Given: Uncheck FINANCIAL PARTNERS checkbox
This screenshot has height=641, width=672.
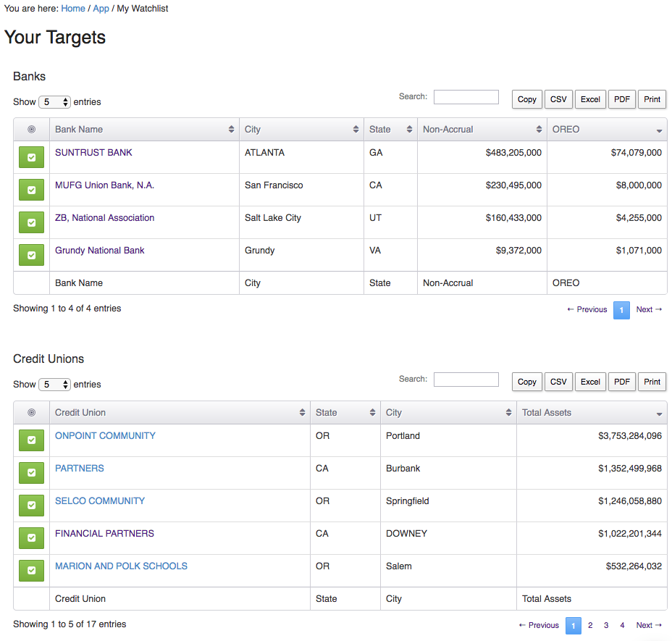Looking at the screenshot, I should click(x=31, y=538).
